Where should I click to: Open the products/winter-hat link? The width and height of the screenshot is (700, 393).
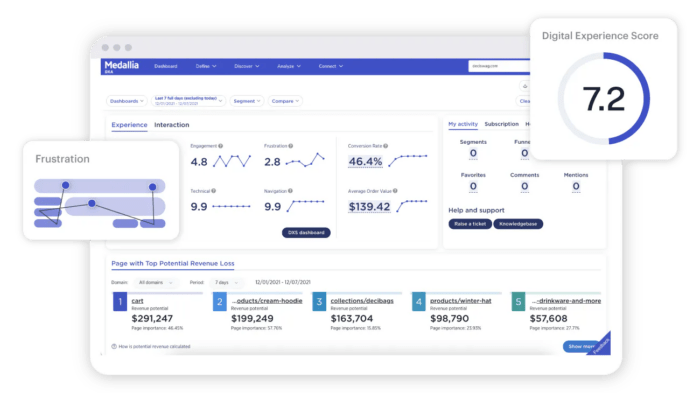[x=461, y=301]
